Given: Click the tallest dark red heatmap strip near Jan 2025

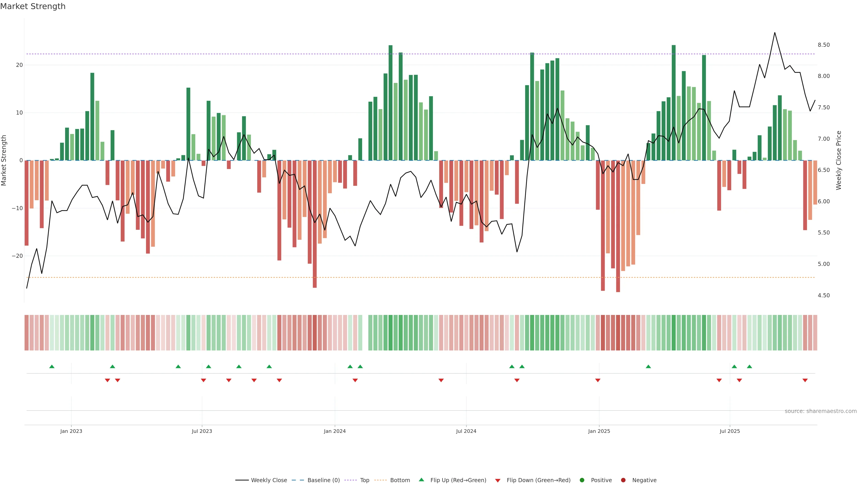Looking at the screenshot, I should [x=618, y=333].
